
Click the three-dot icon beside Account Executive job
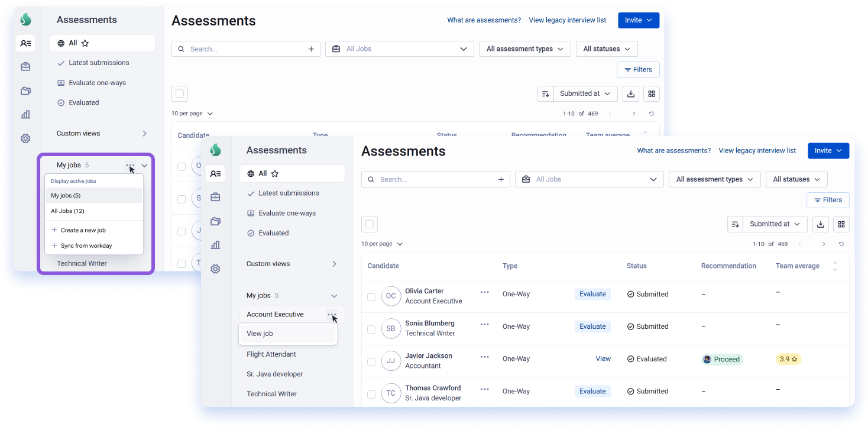coord(332,315)
